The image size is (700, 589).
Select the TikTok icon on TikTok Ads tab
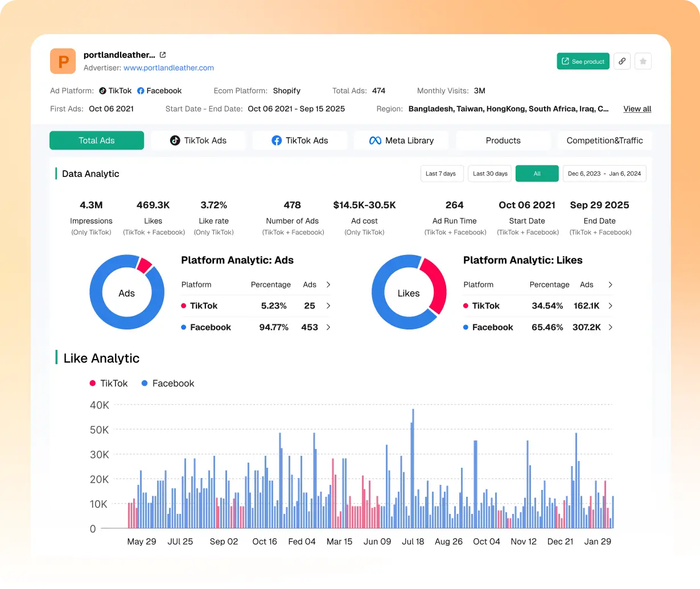pyautogui.click(x=175, y=140)
